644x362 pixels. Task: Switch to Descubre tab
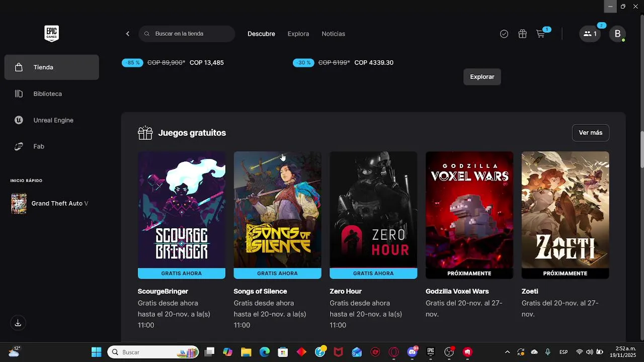click(261, 34)
